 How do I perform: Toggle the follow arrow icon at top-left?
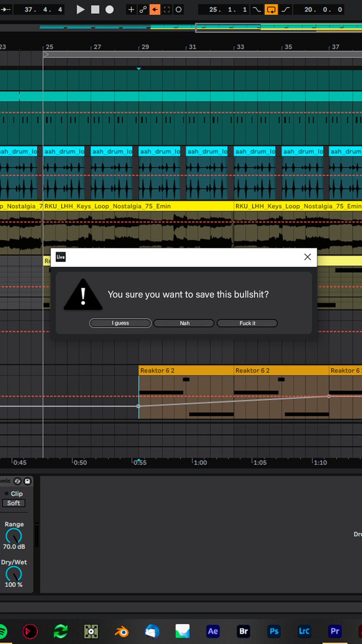(5, 10)
